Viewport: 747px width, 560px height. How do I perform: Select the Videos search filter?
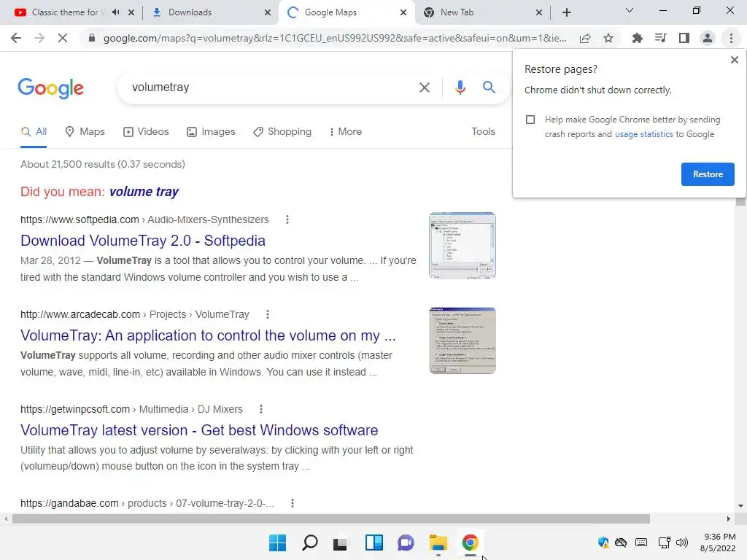coord(146,131)
